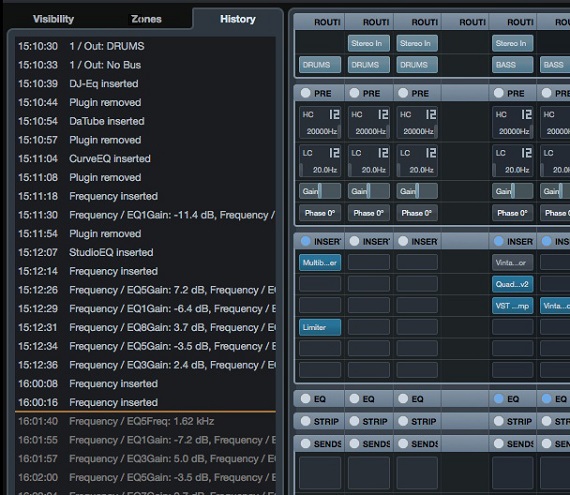The height and width of the screenshot is (495, 570).
Task: Toggle PRE section on the second channel
Action: [354, 93]
